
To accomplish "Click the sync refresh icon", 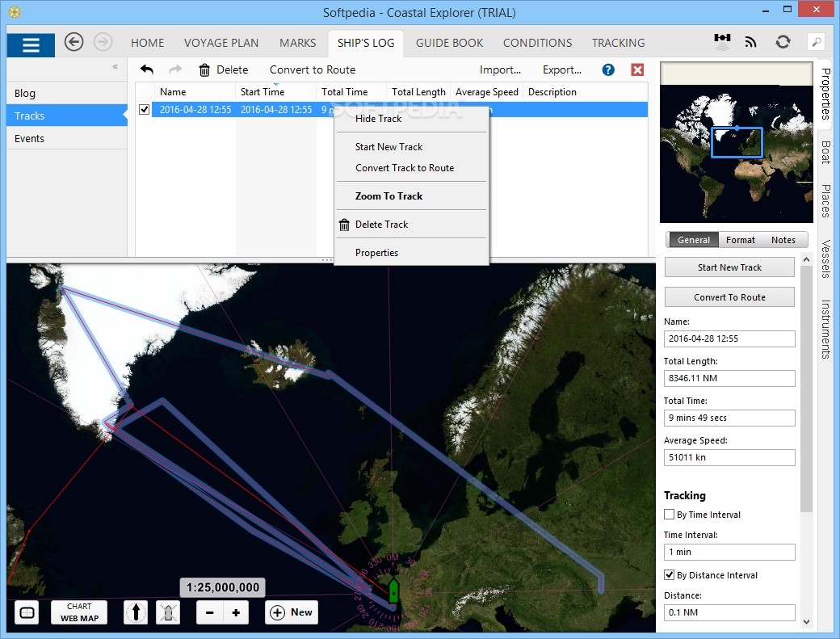I will (783, 42).
